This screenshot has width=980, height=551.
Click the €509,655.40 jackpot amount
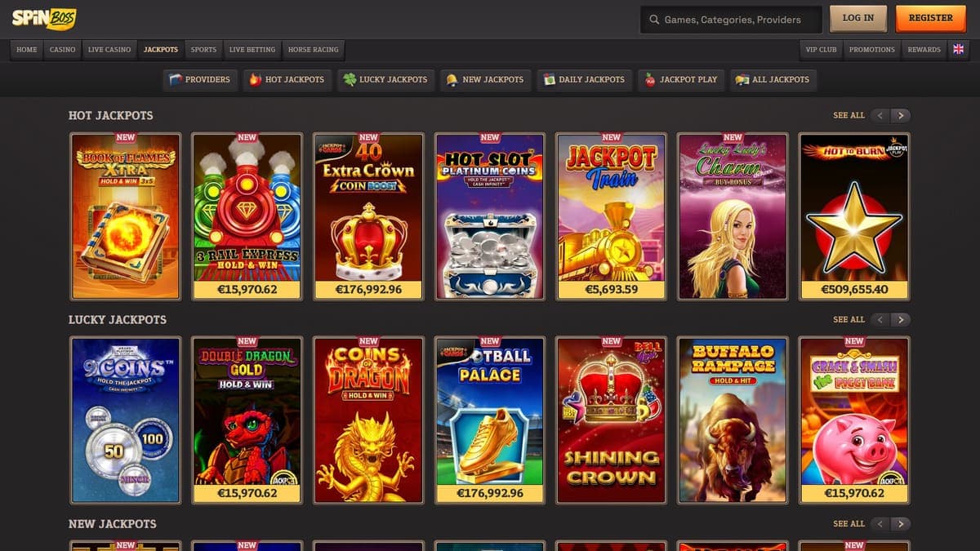pos(854,290)
